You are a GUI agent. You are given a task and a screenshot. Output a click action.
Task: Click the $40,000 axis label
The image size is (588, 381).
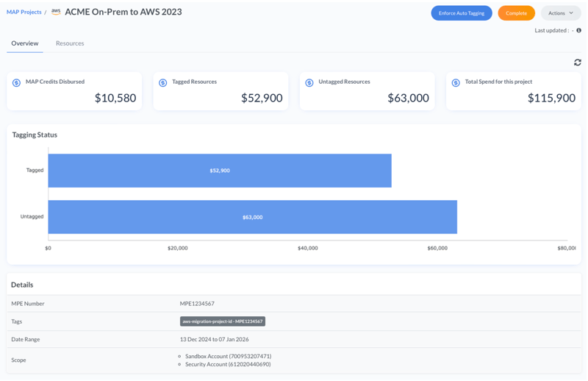tap(307, 248)
